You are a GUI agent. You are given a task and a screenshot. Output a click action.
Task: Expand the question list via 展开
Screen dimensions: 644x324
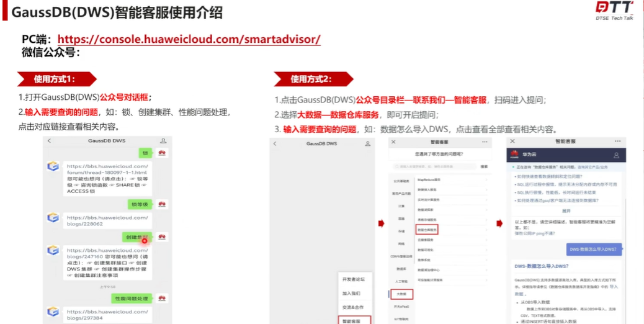566,211
